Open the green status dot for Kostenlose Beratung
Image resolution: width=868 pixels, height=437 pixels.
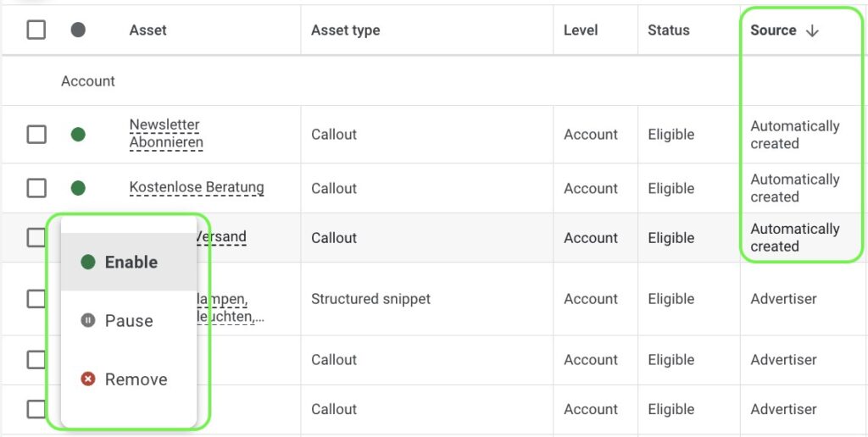point(78,188)
